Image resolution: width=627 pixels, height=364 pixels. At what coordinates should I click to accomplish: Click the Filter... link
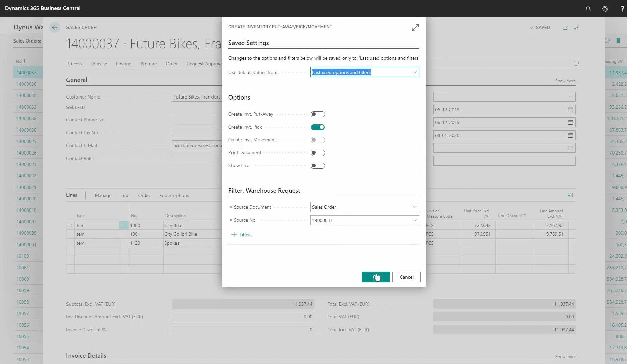246,235
